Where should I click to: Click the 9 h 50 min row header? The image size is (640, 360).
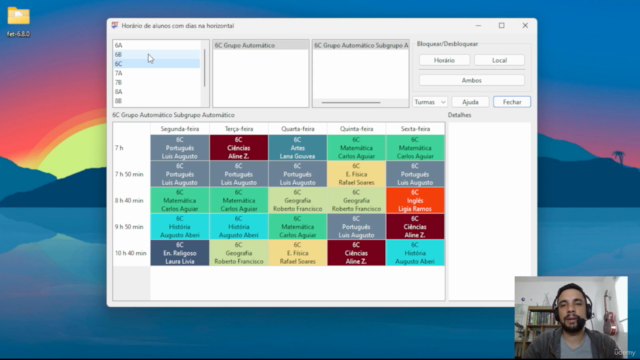tap(131, 227)
